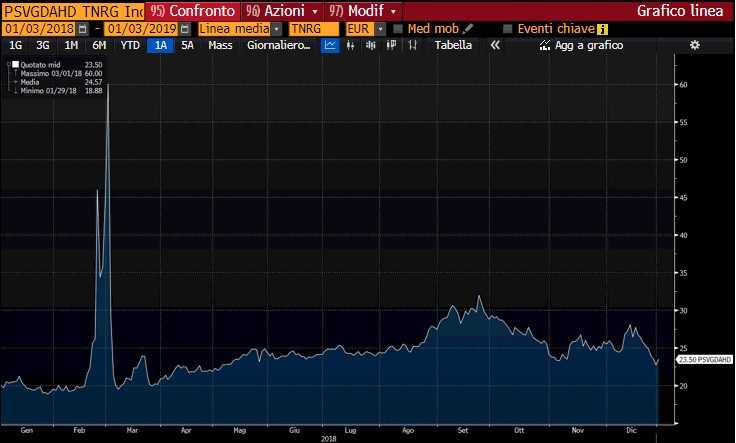Click the Agg a grafico chart icon
736x443 pixels.
point(544,45)
